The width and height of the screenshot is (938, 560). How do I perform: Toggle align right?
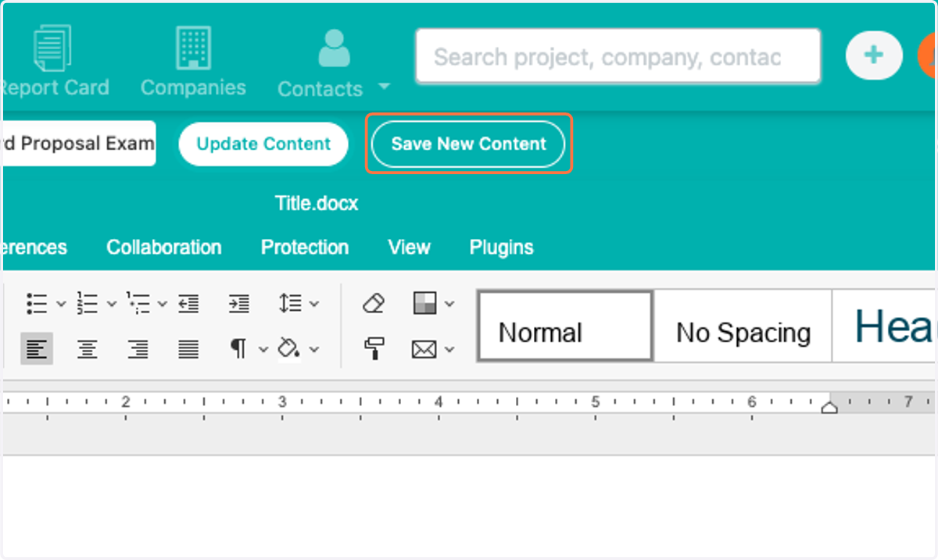coord(138,349)
